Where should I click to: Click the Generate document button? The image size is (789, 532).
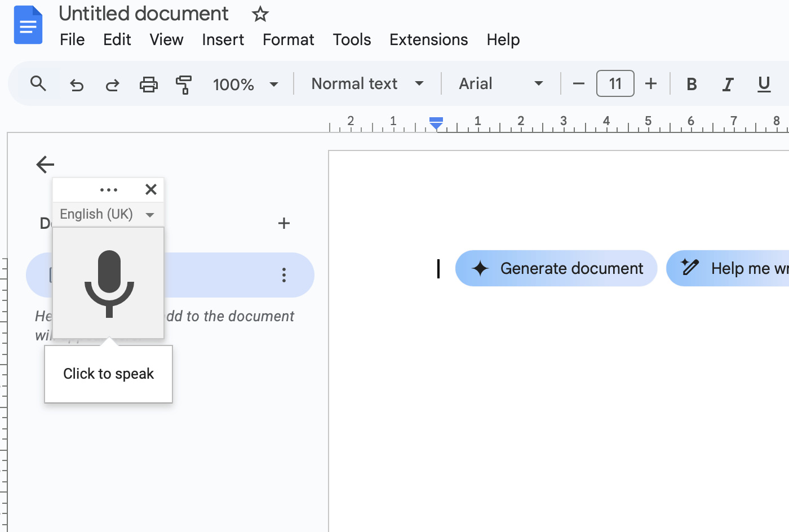point(556,268)
